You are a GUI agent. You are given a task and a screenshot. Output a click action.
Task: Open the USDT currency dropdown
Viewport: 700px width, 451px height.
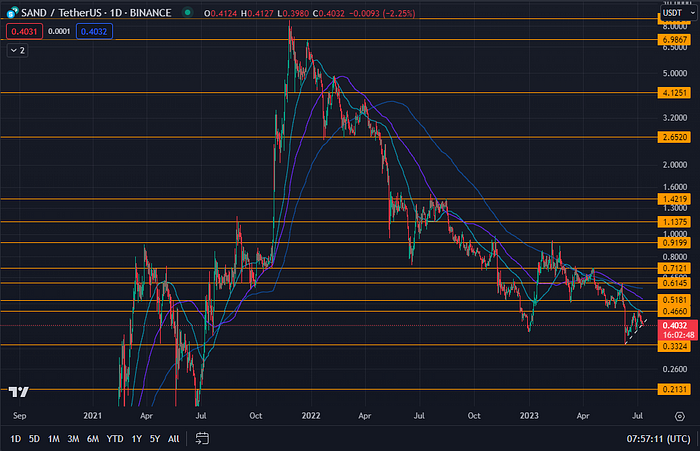pos(679,13)
